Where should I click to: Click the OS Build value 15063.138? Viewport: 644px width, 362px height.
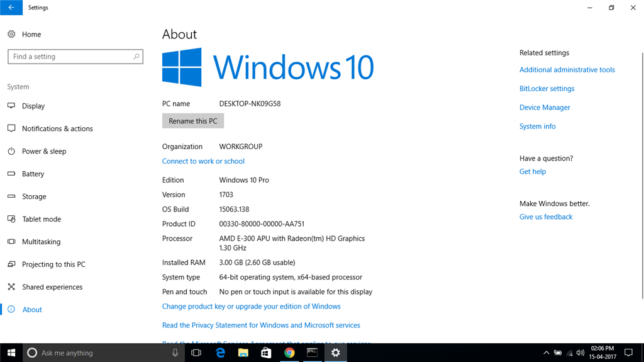tap(234, 209)
